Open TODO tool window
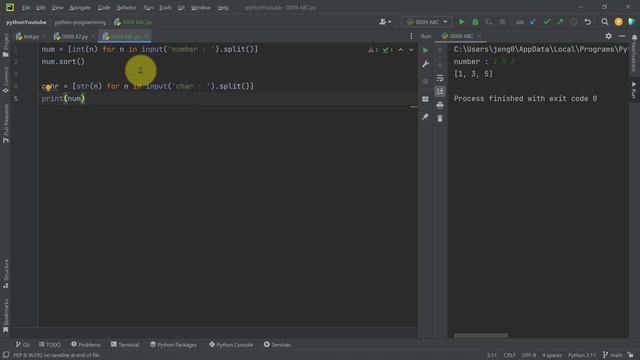The width and height of the screenshot is (640, 360). coord(50,345)
